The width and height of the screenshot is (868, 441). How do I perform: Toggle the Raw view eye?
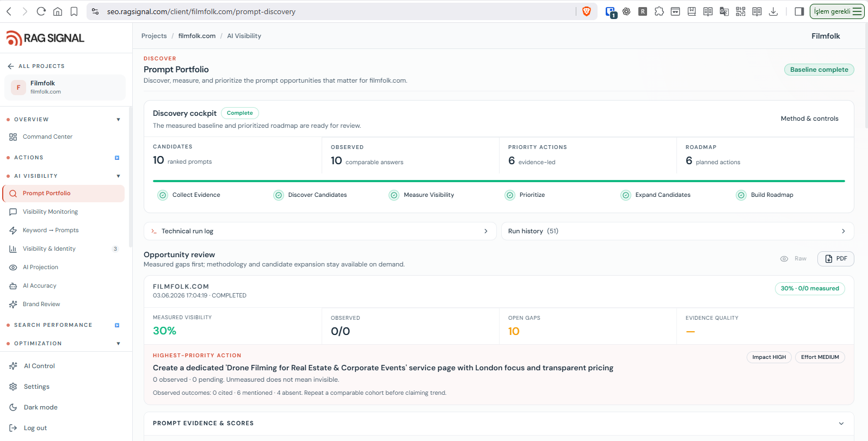coord(784,259)
